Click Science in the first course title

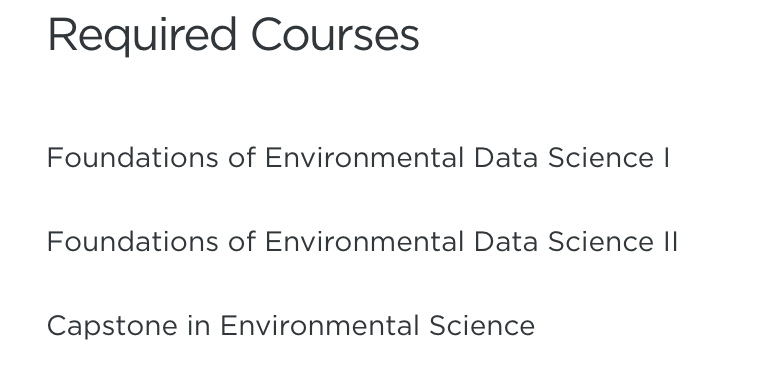pyautogui.click(x=601, y=158)
